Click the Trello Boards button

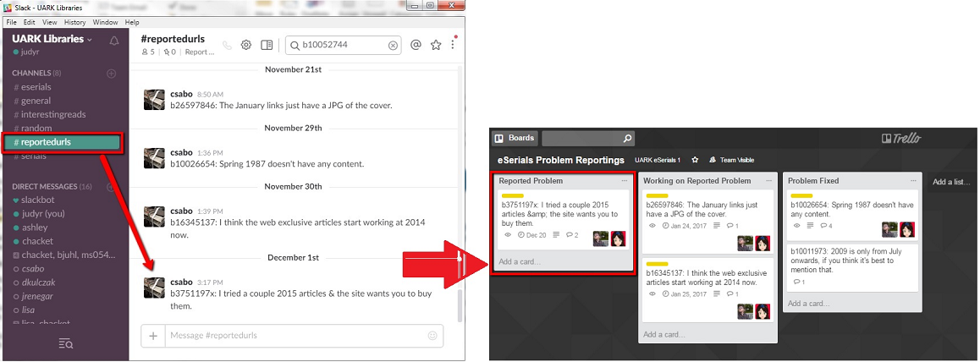515,138
